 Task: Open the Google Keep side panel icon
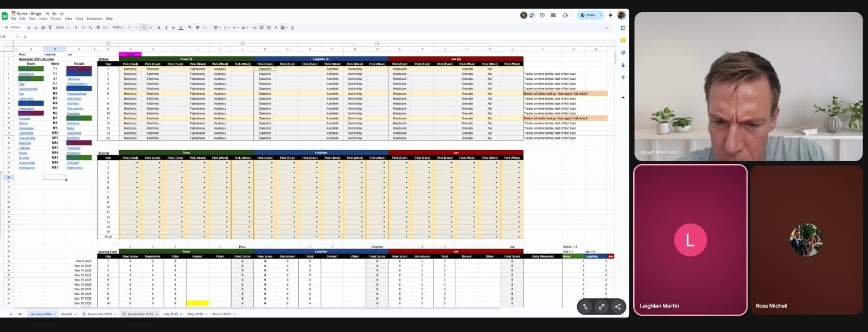pos(623,40)
